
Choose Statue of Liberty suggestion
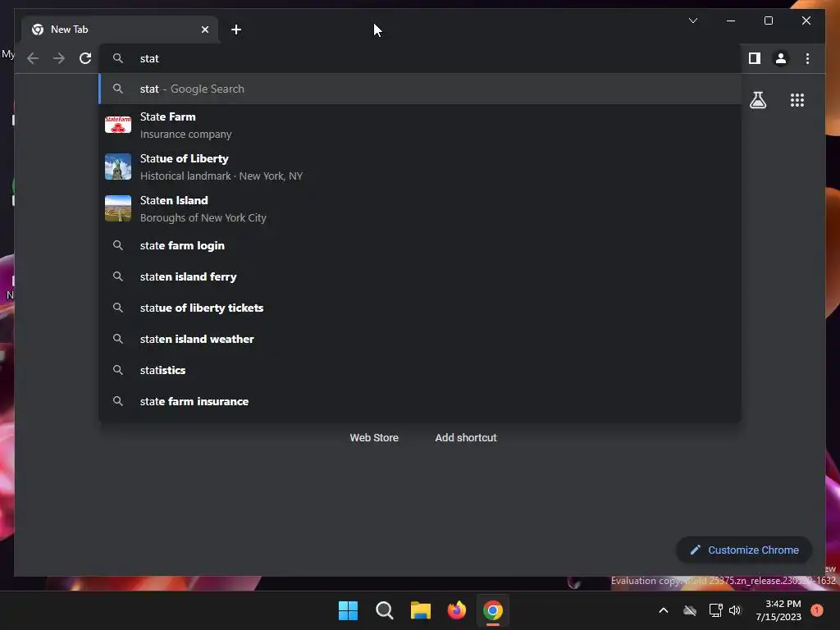(x=421, y=167)
